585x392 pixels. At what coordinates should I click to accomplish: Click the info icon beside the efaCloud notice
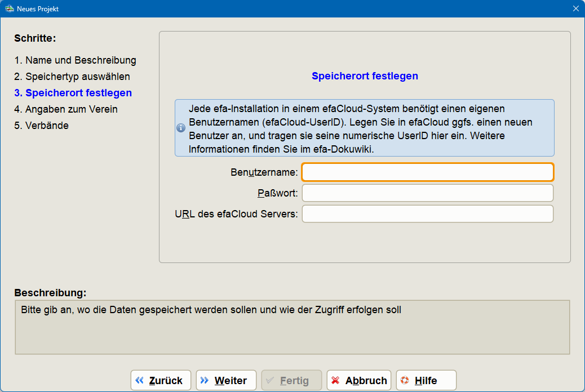[180, 128]
